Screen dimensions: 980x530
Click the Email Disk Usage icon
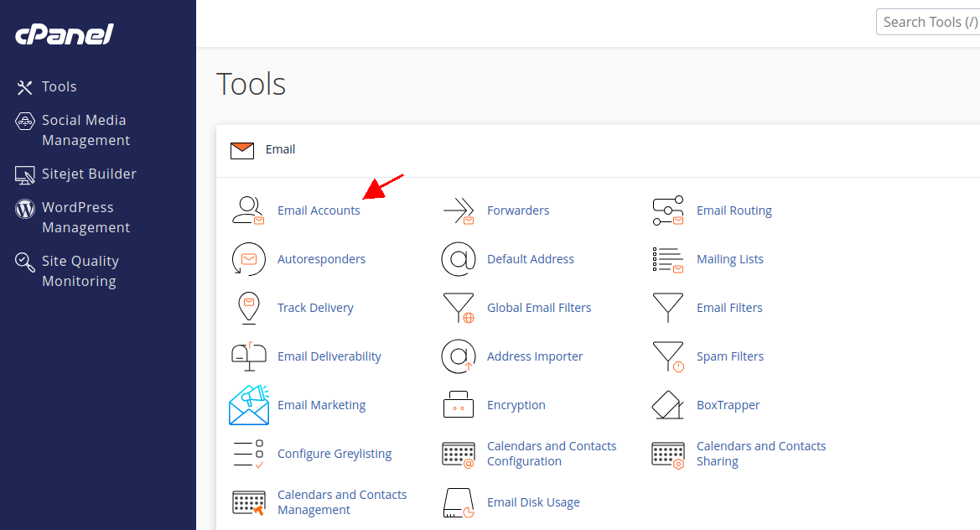coord(459,502)
